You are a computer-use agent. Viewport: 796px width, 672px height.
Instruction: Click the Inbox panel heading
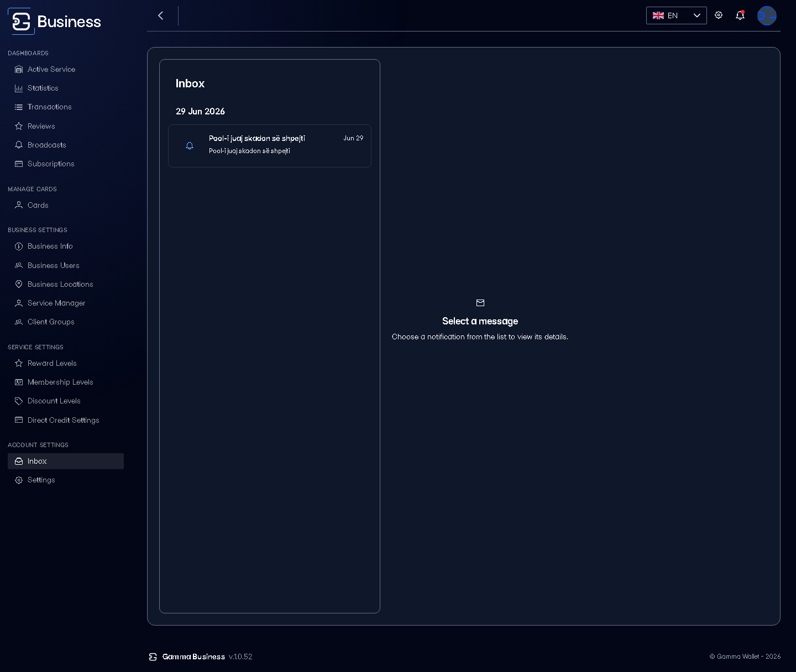[190, 83]
